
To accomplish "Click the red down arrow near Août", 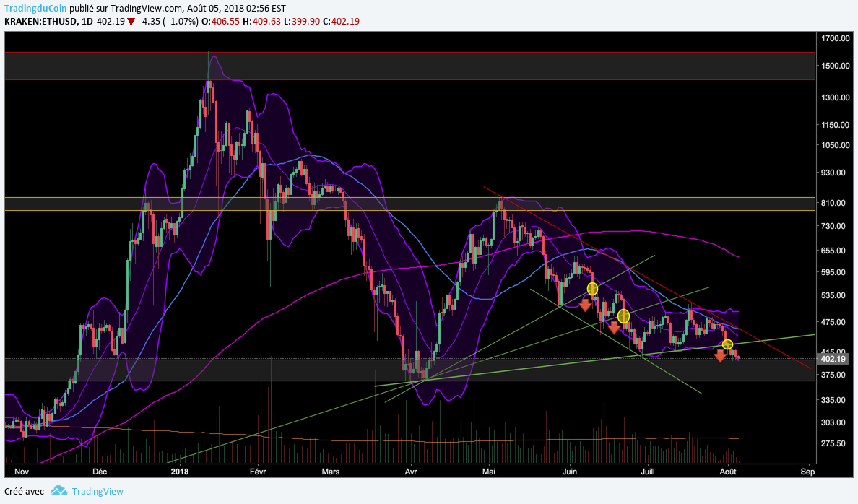I will click(720, 355).
